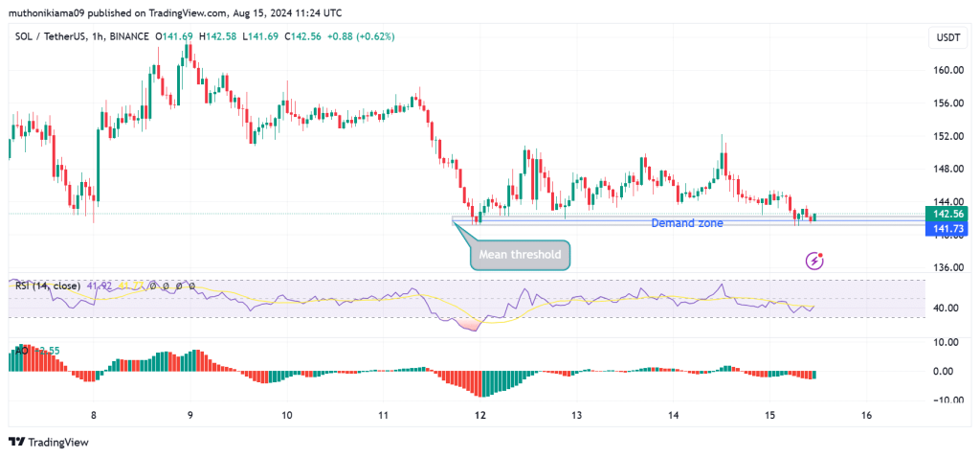
Task: Click the 148.00 price axis label
Action: tap(948, 169)
